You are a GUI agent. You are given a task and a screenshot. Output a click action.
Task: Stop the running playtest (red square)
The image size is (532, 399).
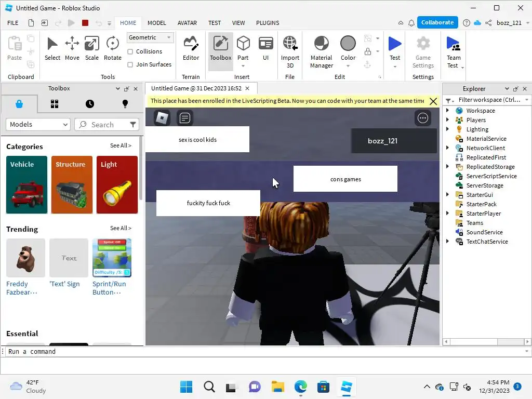pyautogui.click(x=85, y=23)
